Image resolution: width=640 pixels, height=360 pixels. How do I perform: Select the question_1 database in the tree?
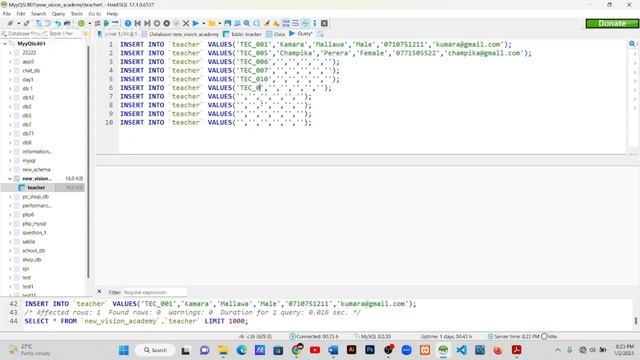tap(34, 232)
